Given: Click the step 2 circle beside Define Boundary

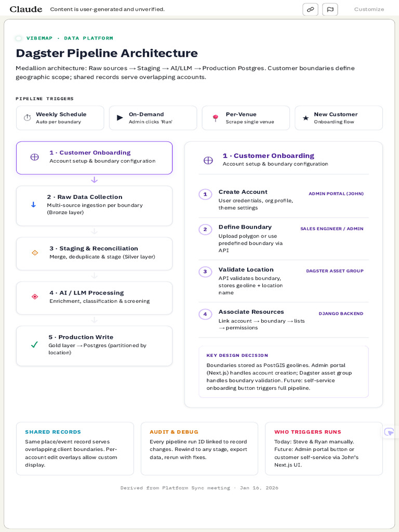Looking at the screenshot, I should coord(205,229).
